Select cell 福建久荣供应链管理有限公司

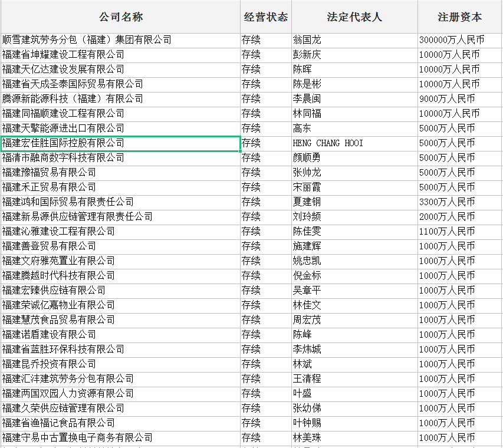point(121,409)
